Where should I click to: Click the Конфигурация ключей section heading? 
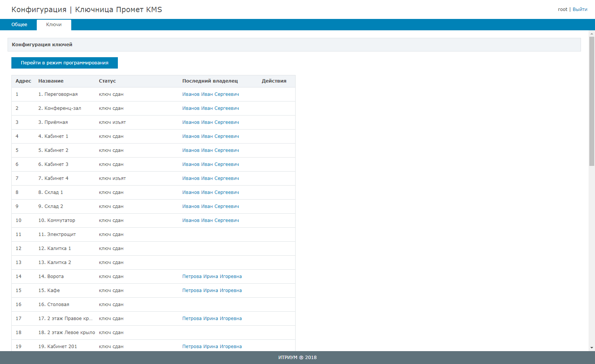(42, 45)
